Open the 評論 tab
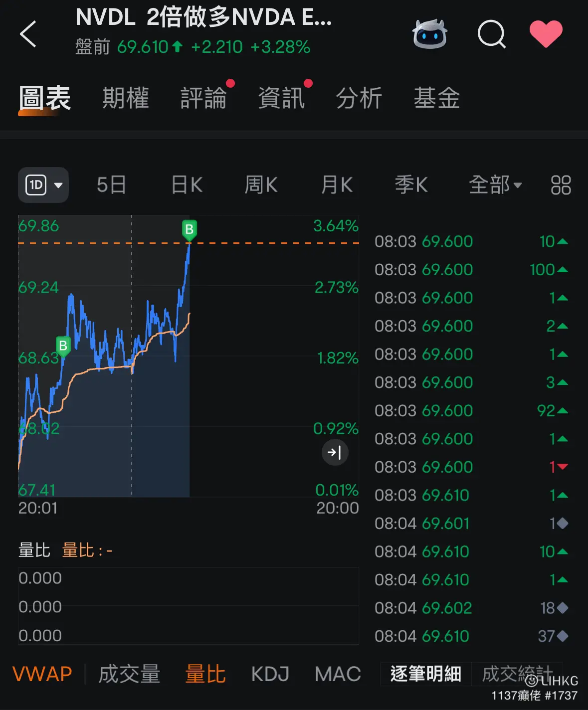Screen dimensions: 588x710 point(203,98)
